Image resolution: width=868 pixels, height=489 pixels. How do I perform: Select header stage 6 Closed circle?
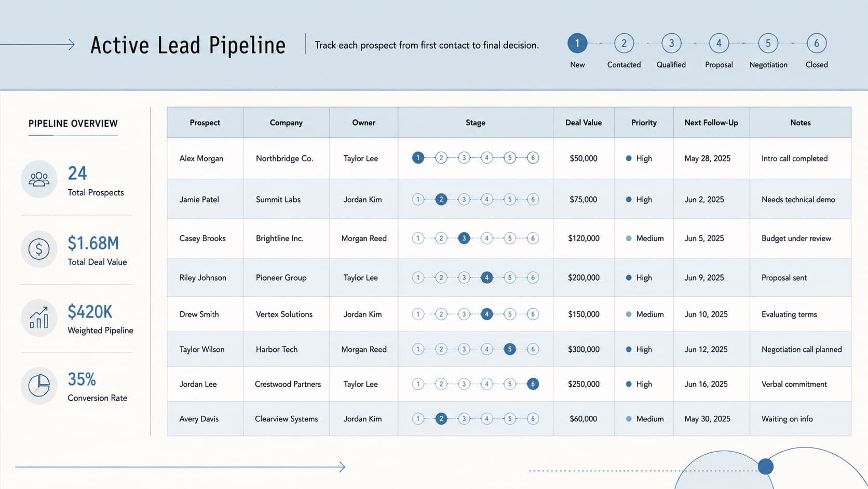pos(817,43)
